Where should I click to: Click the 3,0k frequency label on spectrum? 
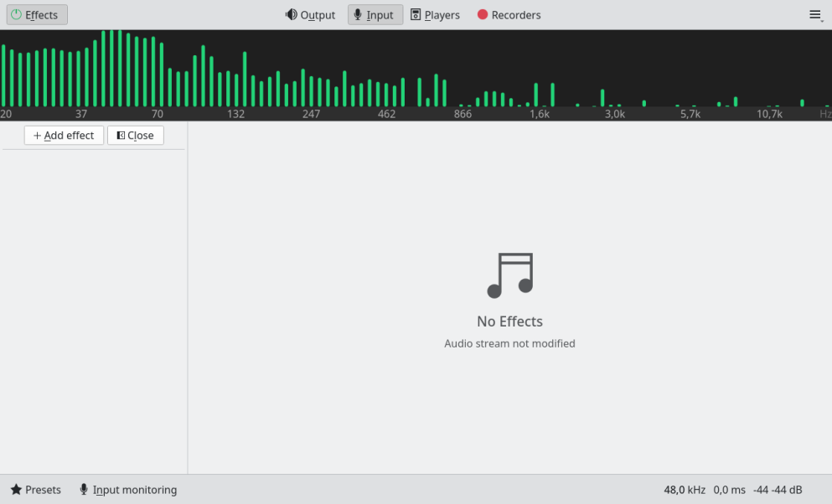coord(615,114)
